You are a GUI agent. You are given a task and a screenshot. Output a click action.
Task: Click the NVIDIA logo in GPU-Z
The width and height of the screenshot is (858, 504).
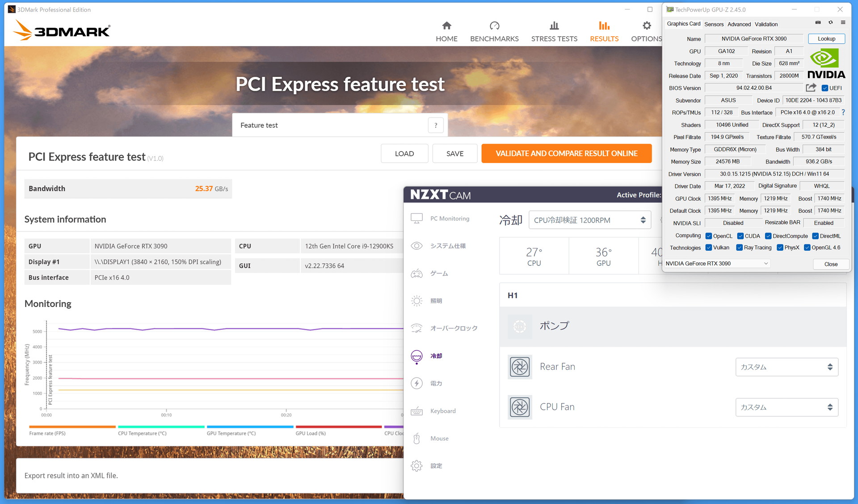(x=826, y=64)
